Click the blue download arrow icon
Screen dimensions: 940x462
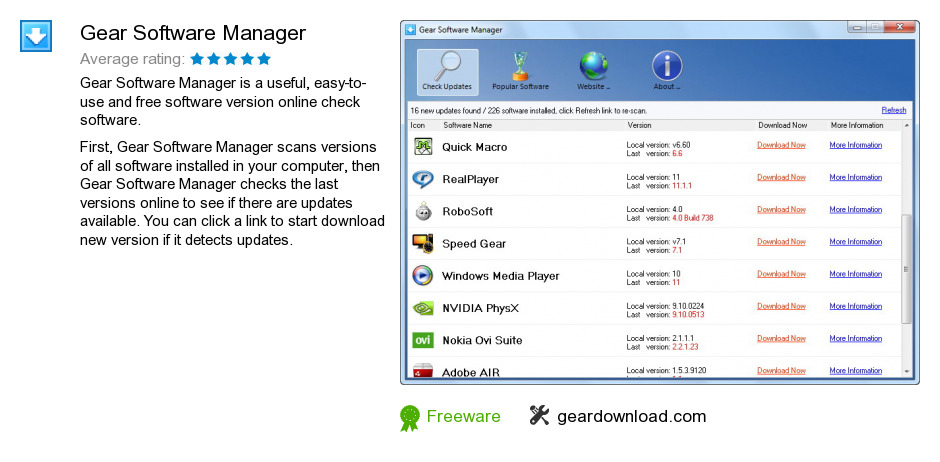[x=36, y=36]
